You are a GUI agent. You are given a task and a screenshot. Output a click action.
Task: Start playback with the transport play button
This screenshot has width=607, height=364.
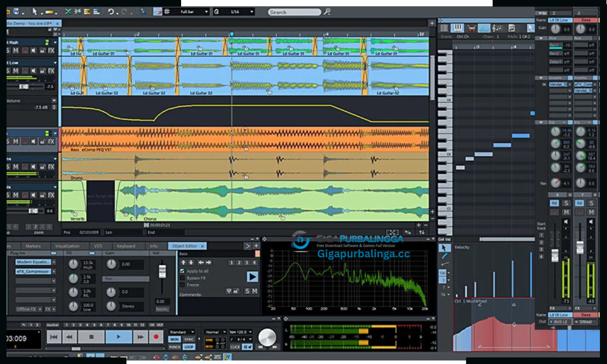click(119, 336)
